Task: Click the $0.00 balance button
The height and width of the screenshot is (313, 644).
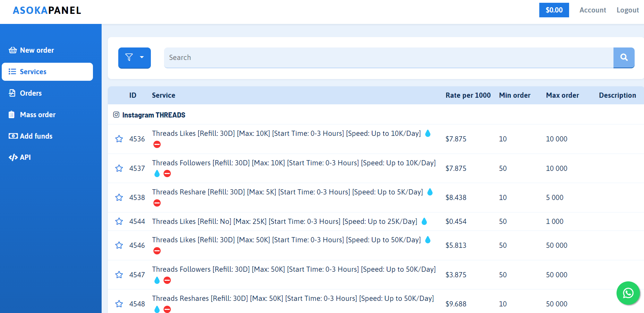Action: [x=554, y=10]
